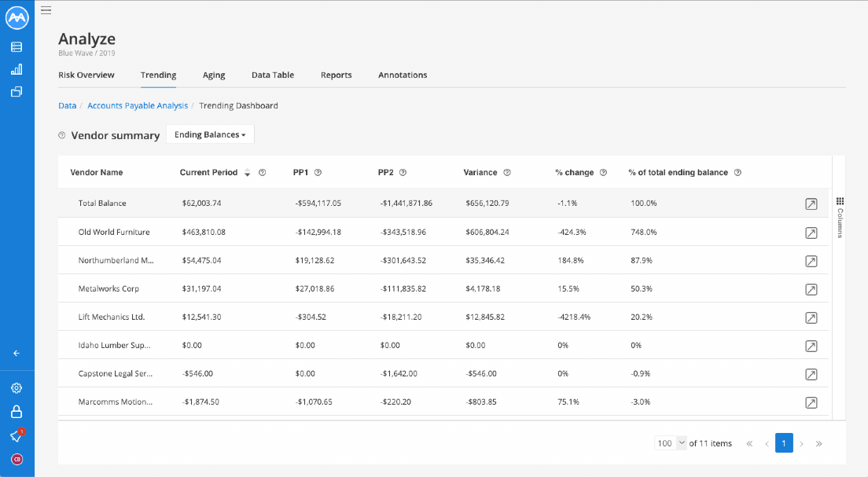This screenshot has height=477, width=868.
Task: Click help icon next to % change
Action: pos(603,173)
